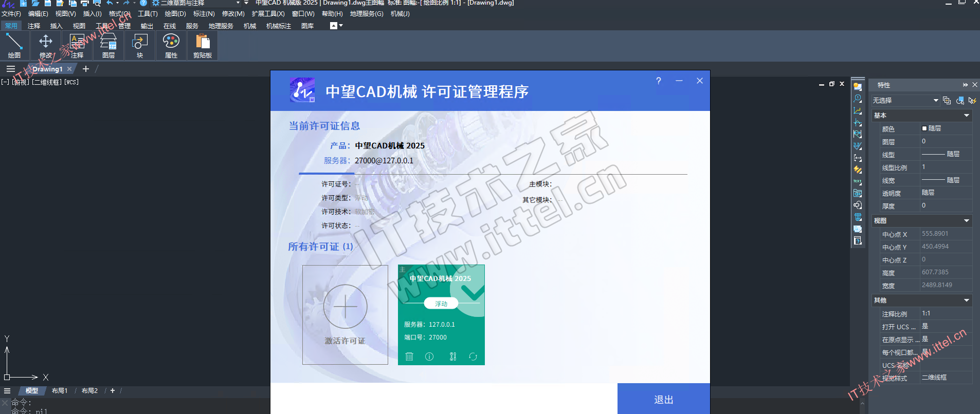Screen dimensions: 980x414
Task: Add a new layout with the plus beside 布局2
Action: (113, 391)
